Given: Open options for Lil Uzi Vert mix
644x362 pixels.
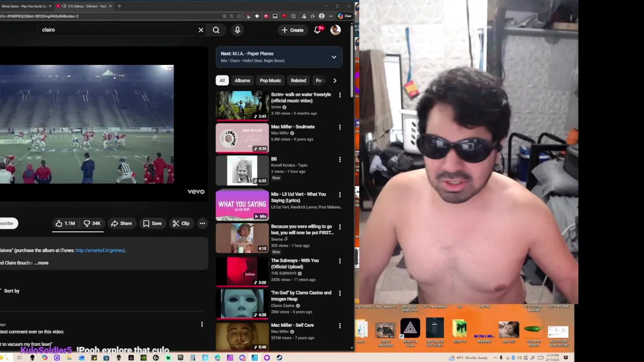Looking at the screenshot, I should tap(340, 195).
